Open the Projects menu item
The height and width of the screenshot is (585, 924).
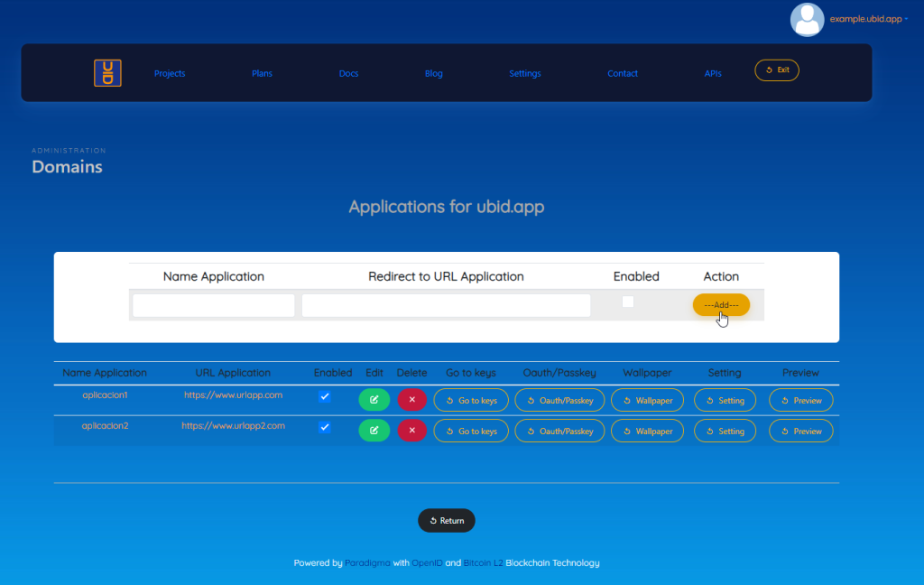pos(170,73)
